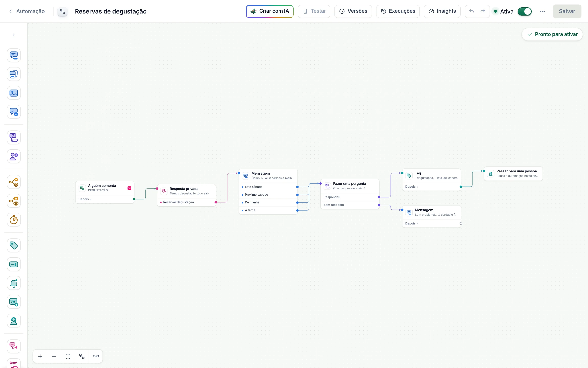Add a set field block from sidebar
Screen dimensions: 588x368
tap(14, 264)
